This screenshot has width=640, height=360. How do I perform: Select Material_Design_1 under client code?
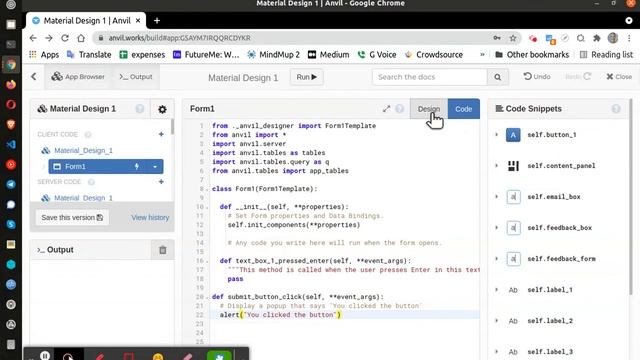[83, 150]
